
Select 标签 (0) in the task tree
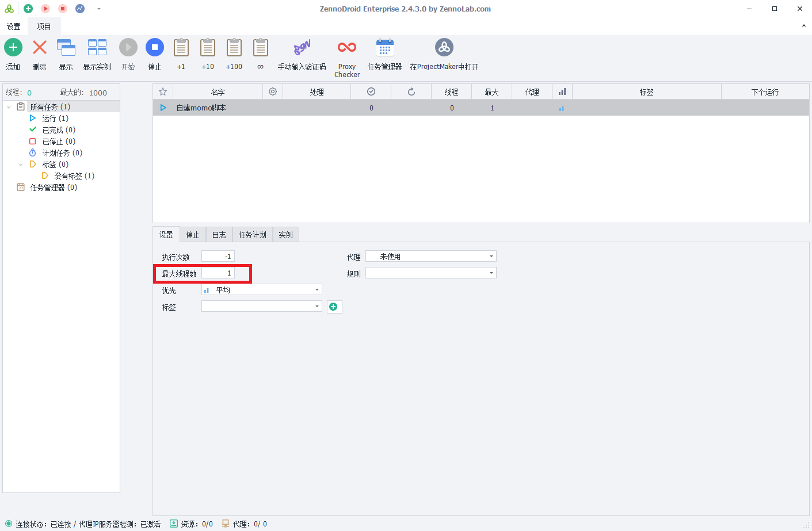coord(55,165)
